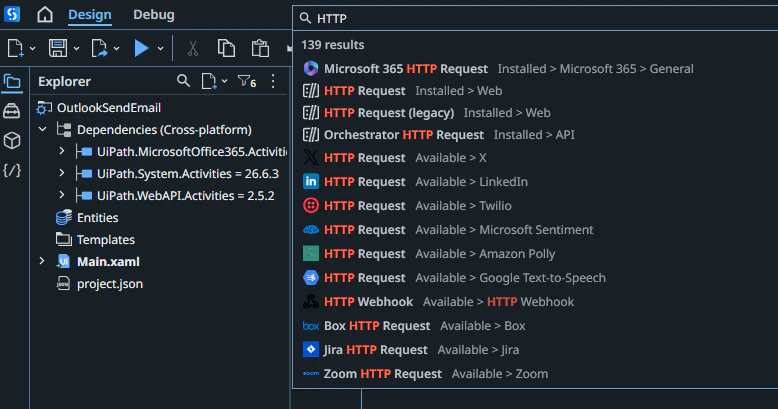Image resolution: width=778 pixels, height=409 pixels.
Task: Click the UiPath Studio logo icon
Action: (x=12, y=14)
